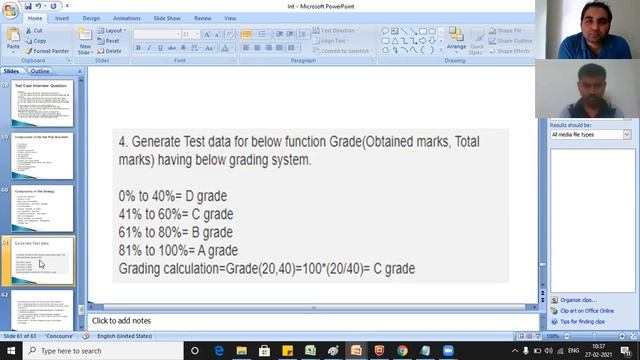Add a New Slide
Image resolution: width=640 pixels, height=360 pixels.
(x=85, y=41)
